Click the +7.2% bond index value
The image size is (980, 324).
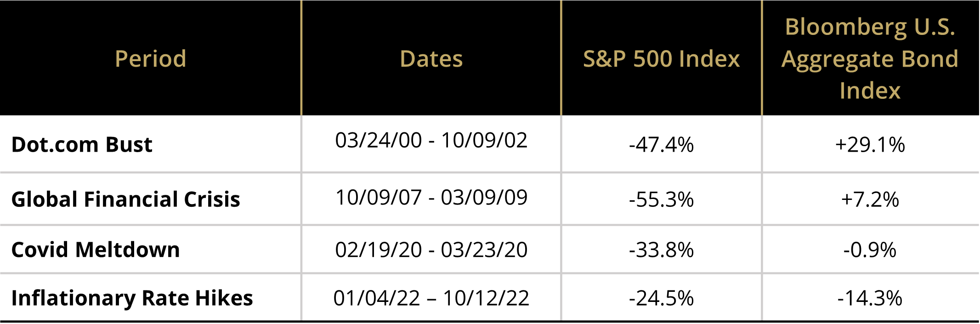coord(870,199)
